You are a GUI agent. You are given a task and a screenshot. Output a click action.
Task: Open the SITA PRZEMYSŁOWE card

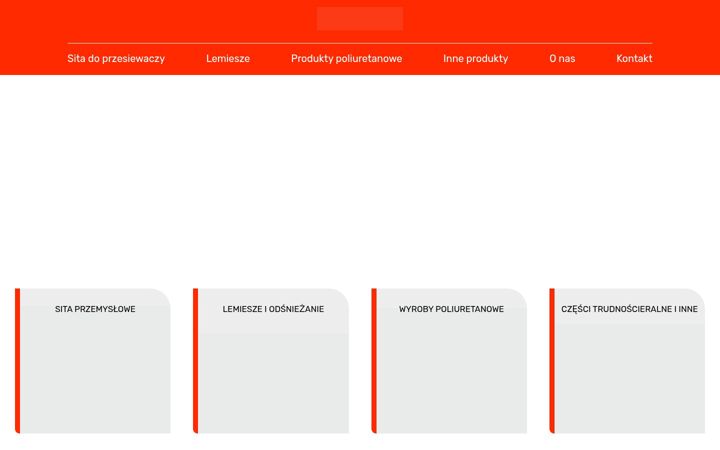(93, 361)
